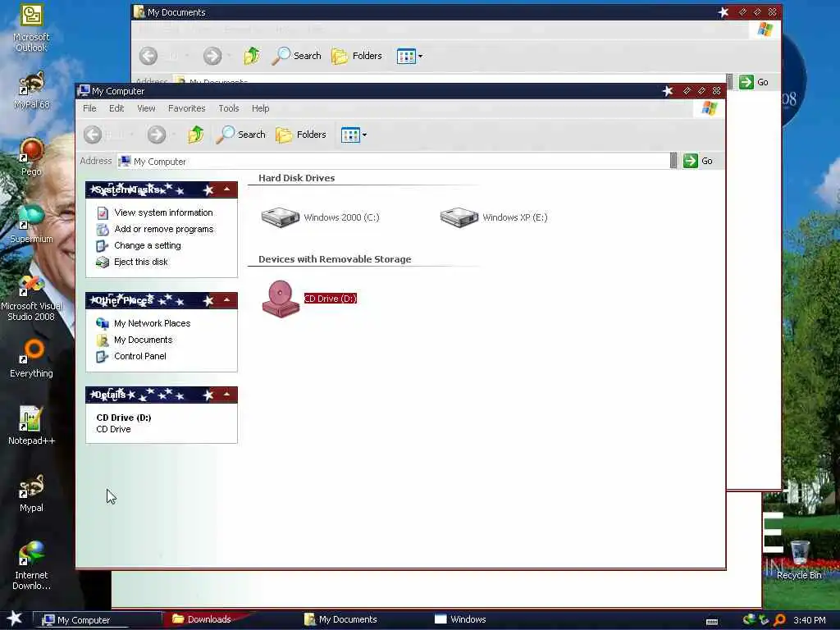Open File menu in My Computer
Screen dimensions: 840x630
pyautogui.click(x=89, y=108)
